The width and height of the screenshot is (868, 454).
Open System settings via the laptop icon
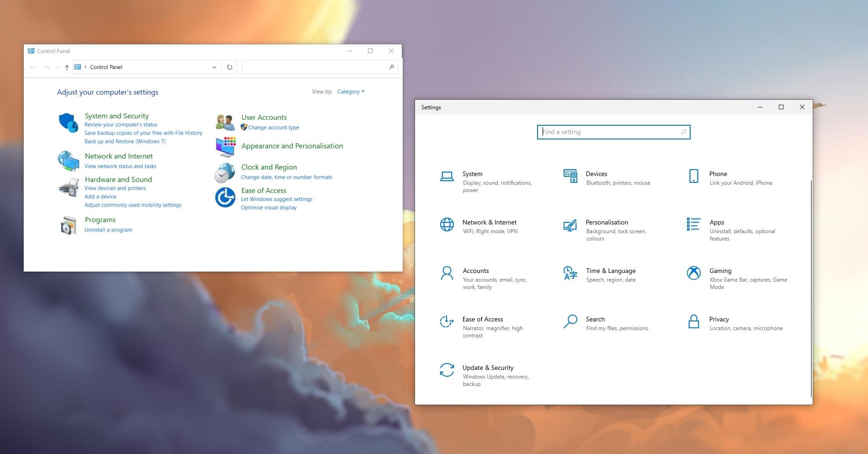[447, 175]
